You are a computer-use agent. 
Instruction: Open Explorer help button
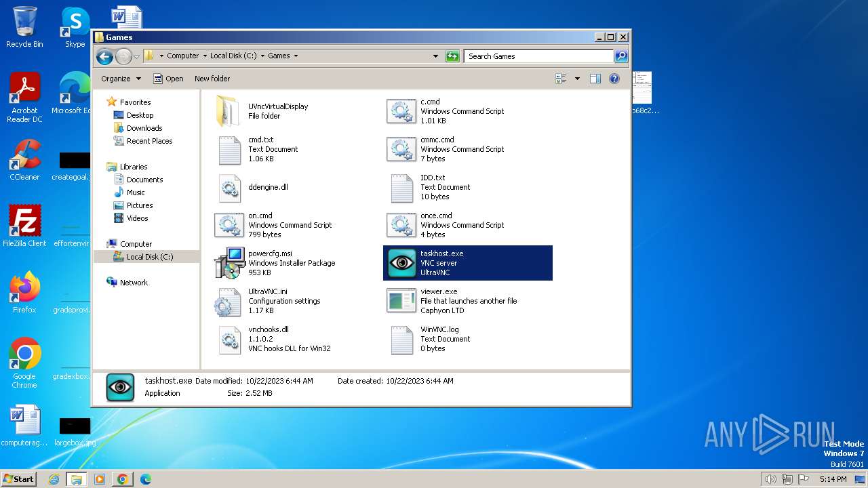point(614,79)
